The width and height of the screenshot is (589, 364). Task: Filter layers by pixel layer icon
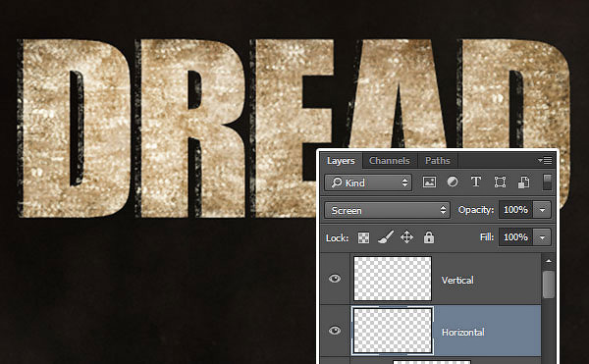click(x=429, y=182)
